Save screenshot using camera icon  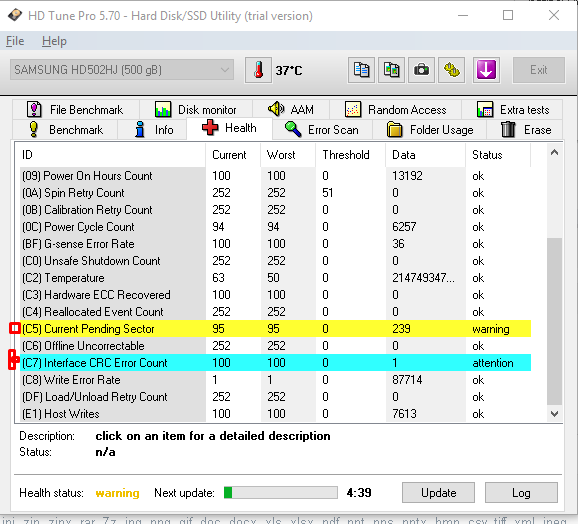[x=421, y=70]
